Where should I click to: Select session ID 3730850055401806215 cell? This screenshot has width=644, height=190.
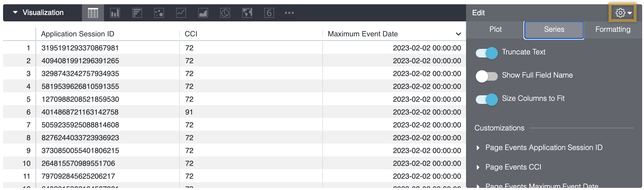pyautogui.click(x=108, y=151)
